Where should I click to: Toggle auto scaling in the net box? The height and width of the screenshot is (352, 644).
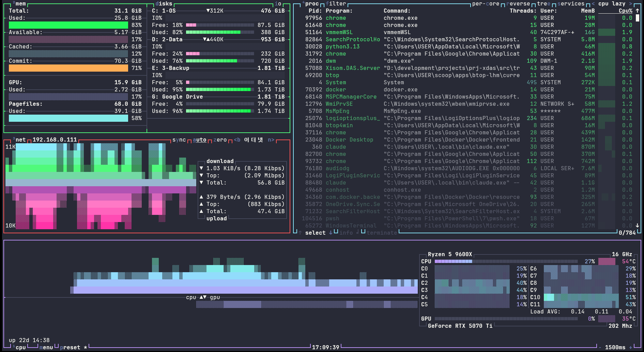(199, 140)
